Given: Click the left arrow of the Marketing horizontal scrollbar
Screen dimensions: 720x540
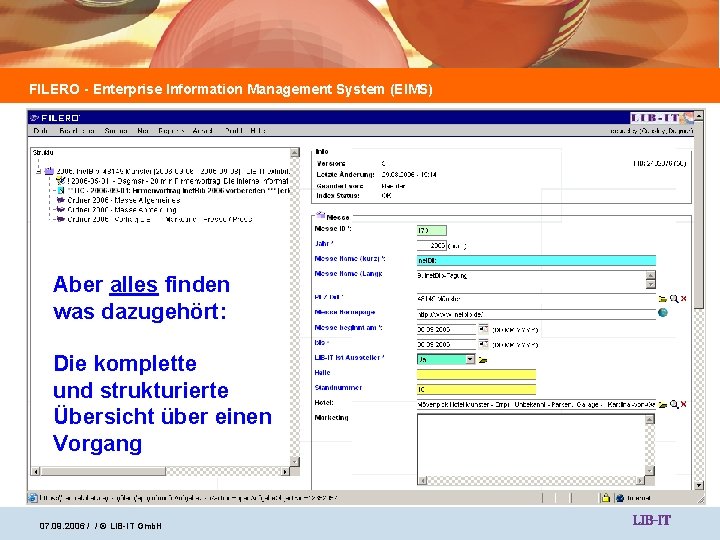Looking at the screenshot, I should 422,480.
